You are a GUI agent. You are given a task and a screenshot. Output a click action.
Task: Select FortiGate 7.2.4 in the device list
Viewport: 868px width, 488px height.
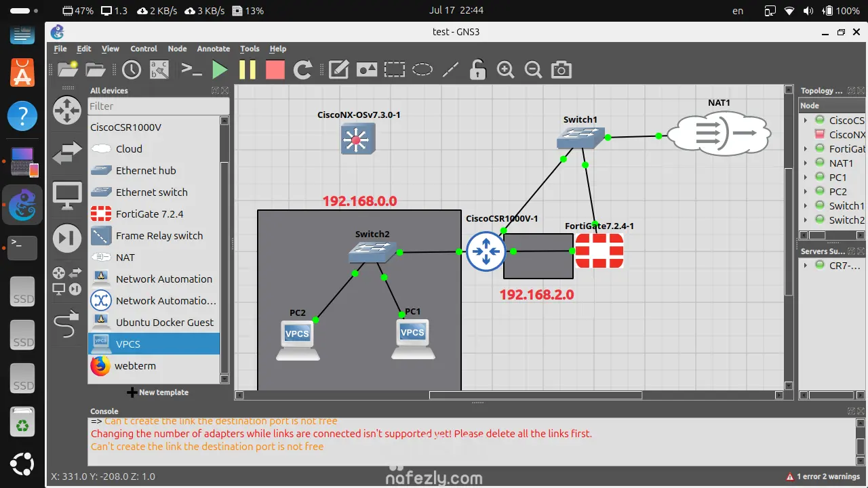(x=154, y=214)
